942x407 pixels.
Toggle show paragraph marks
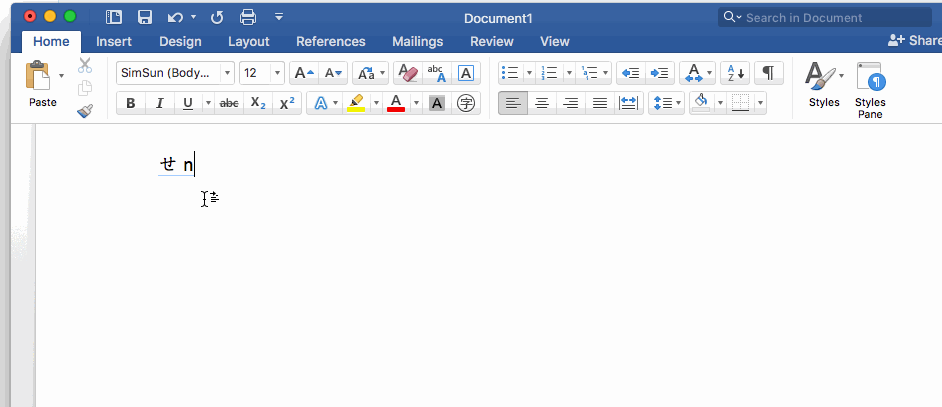pyautogui.click(x=768, y=73)
